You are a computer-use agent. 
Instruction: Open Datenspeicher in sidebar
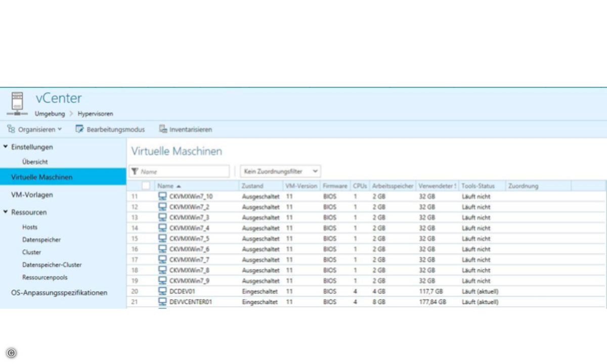pos(41,240)
